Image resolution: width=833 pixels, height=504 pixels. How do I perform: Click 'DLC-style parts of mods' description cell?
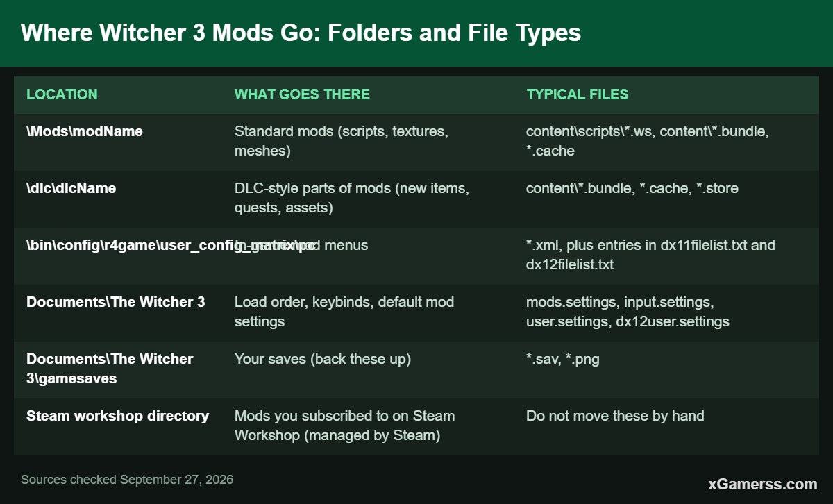(352, 198)
